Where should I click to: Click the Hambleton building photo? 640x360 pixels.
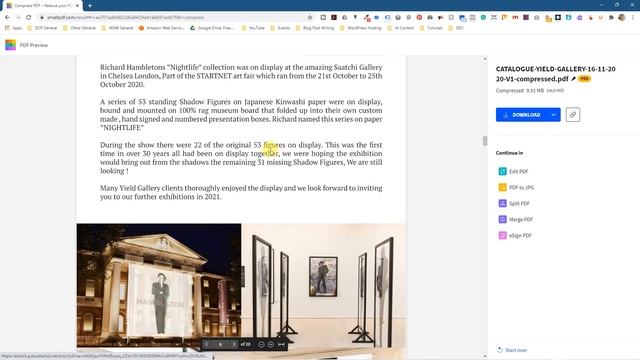coord(159,286)
